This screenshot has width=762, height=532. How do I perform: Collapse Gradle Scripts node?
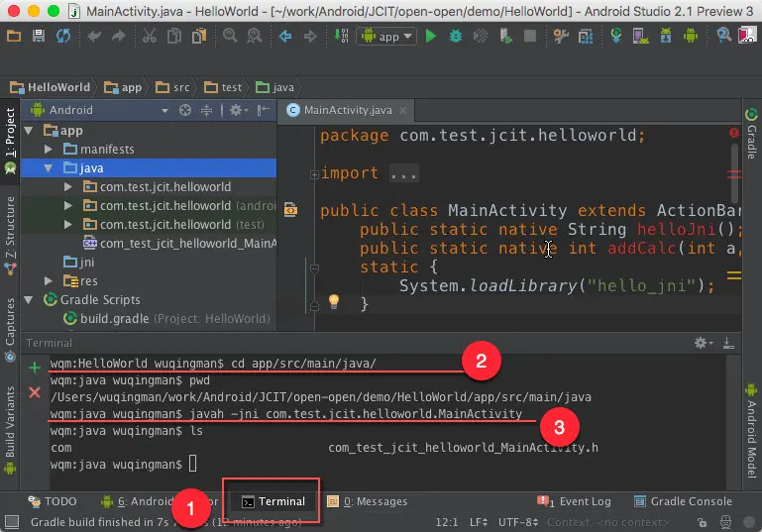click(x=29, y=300)
